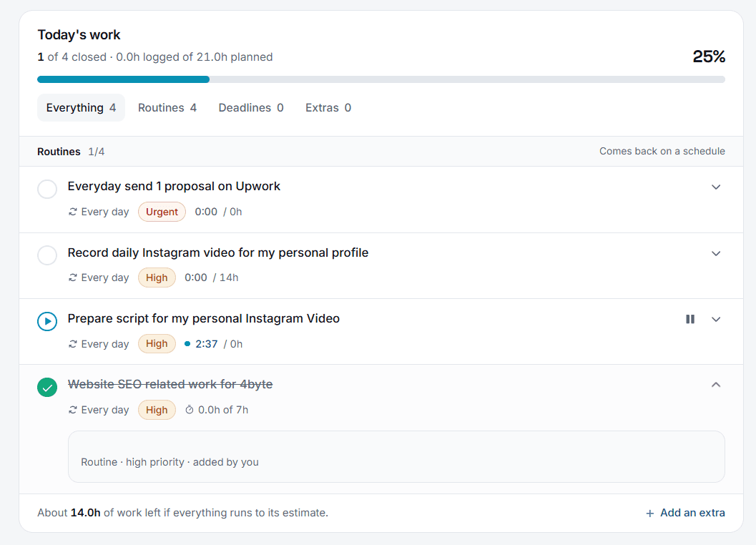Image resolution: width=756 pixels, height=545 pixels.
Task: Click High badge on Website SEO task
Action: (x=157, y=410)
